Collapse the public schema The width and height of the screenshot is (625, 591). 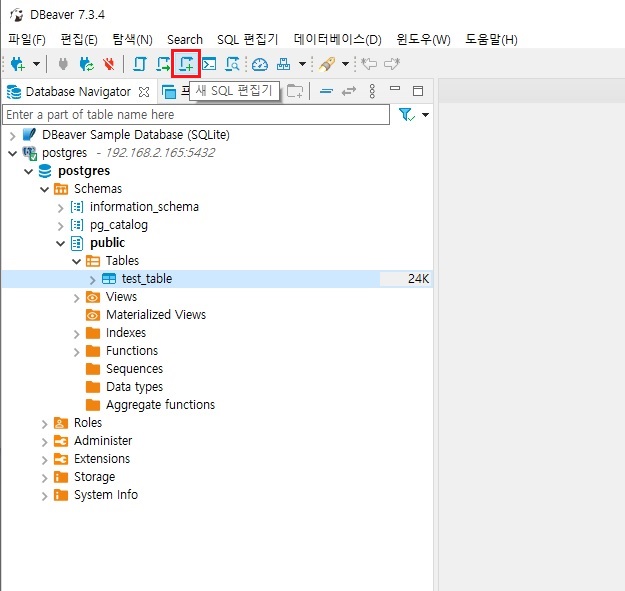pyautogui.click(x=60, y=243)
